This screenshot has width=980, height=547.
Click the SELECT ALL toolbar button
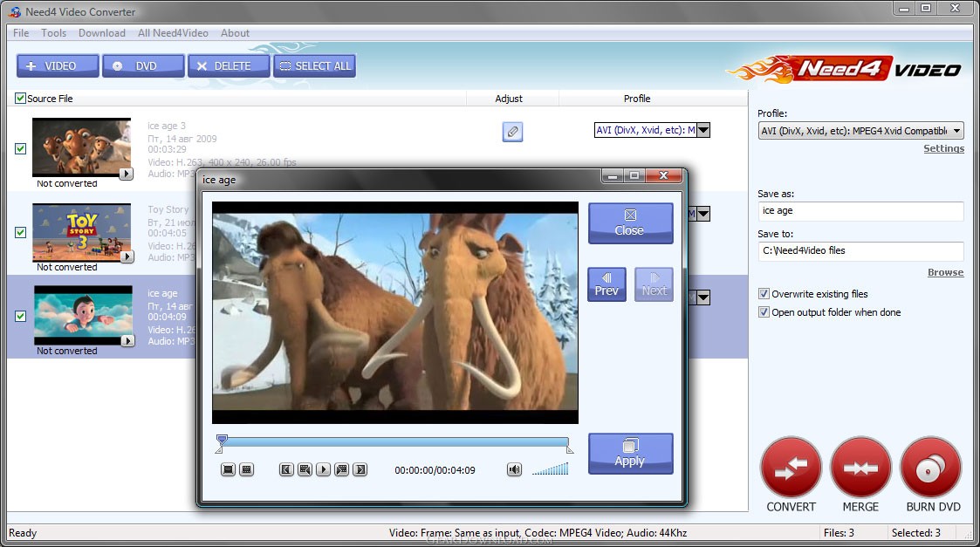(314, 65)
